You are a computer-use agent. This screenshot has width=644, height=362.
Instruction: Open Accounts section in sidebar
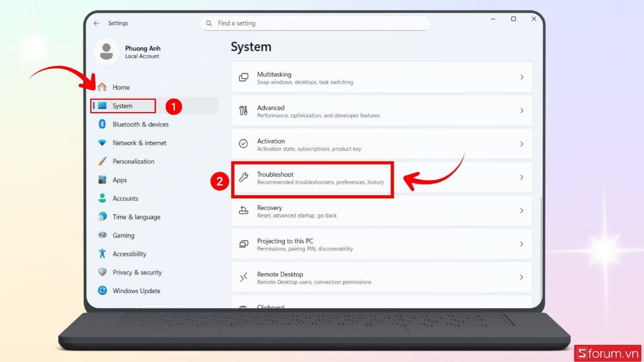pos(155,198)
